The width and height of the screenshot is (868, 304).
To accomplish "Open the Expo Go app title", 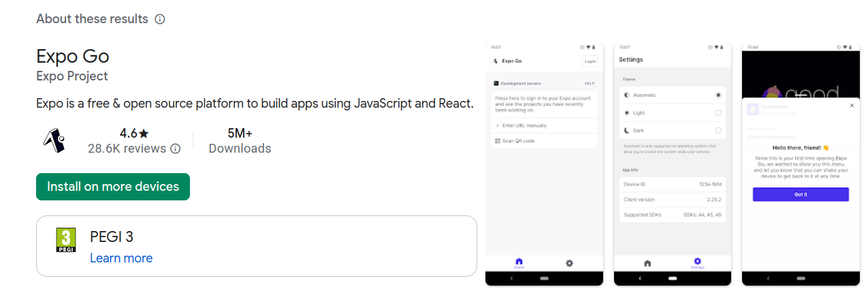I will 73,56.
